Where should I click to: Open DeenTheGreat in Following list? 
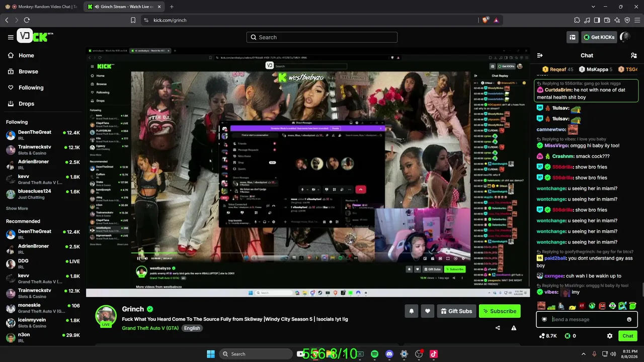click(43, 135)
